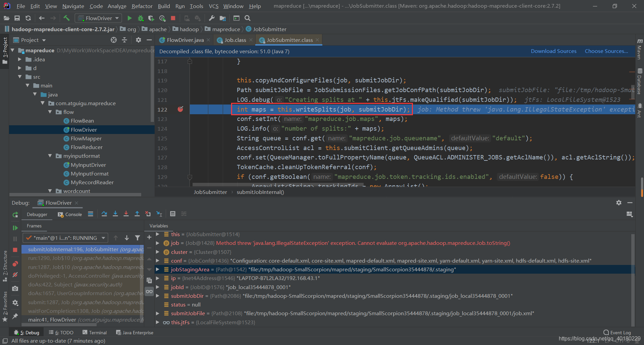Collapse the myinputformat package

tap(50, 156)
